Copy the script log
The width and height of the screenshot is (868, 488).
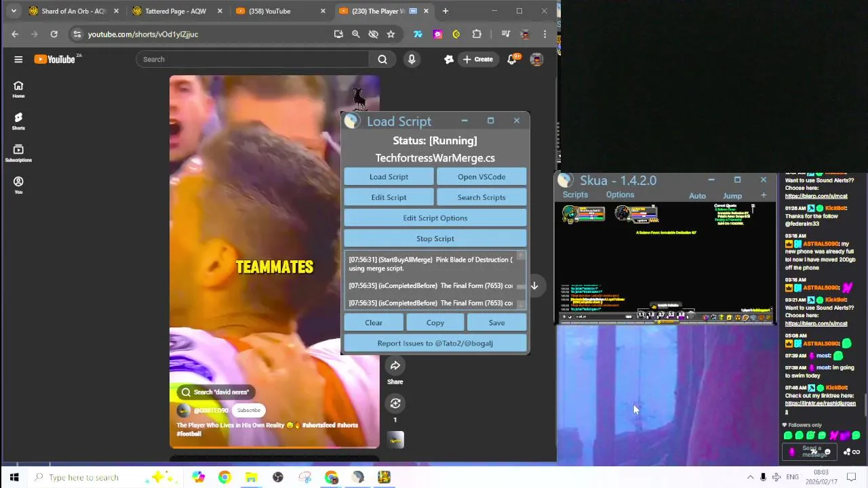pyautogui.click(x=435, y=323)
